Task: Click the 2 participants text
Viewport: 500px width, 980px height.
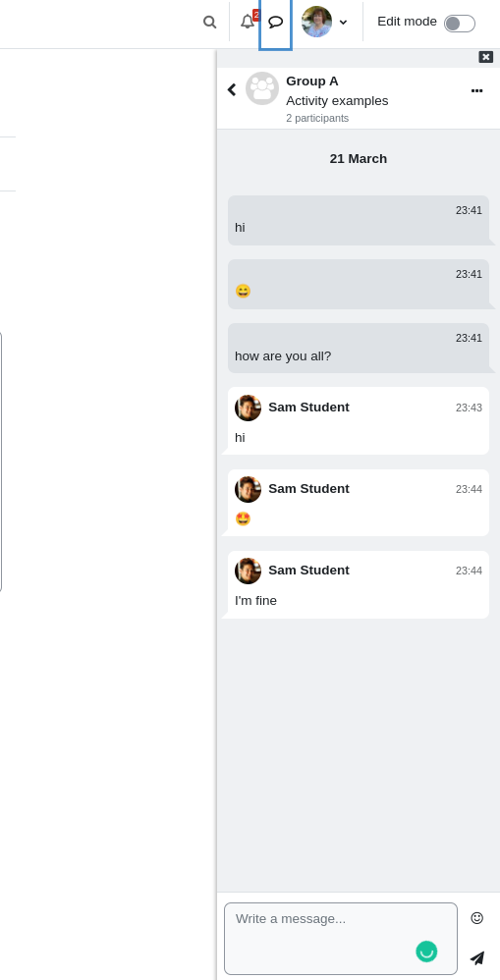Action: point(317,118)
